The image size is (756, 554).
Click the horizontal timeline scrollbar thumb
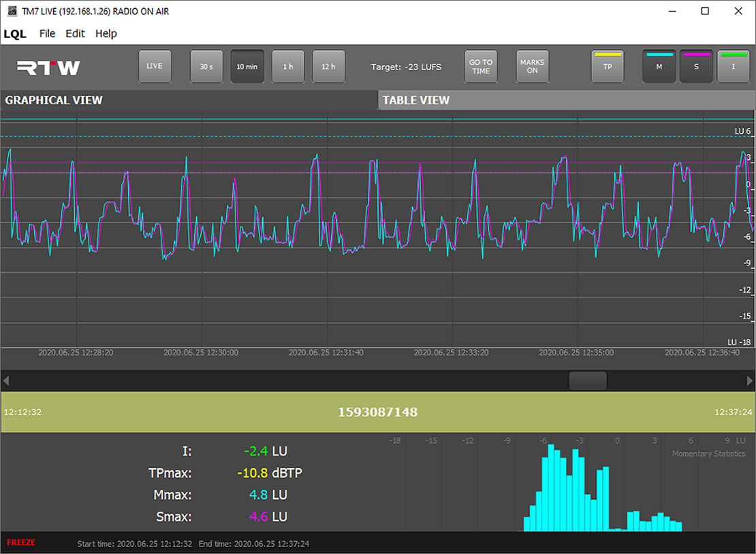588,380
